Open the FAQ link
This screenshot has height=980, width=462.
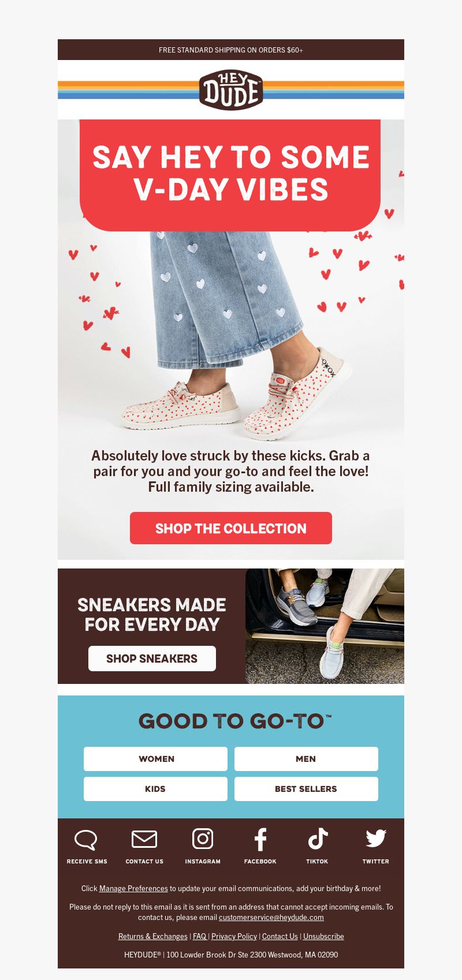199,936
